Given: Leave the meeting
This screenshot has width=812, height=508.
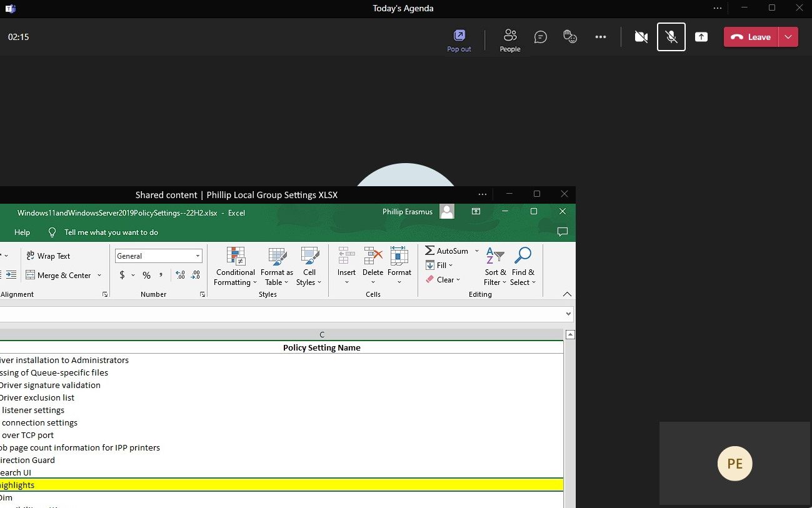Looking at the screenshot, I should (x=751, y=37).
